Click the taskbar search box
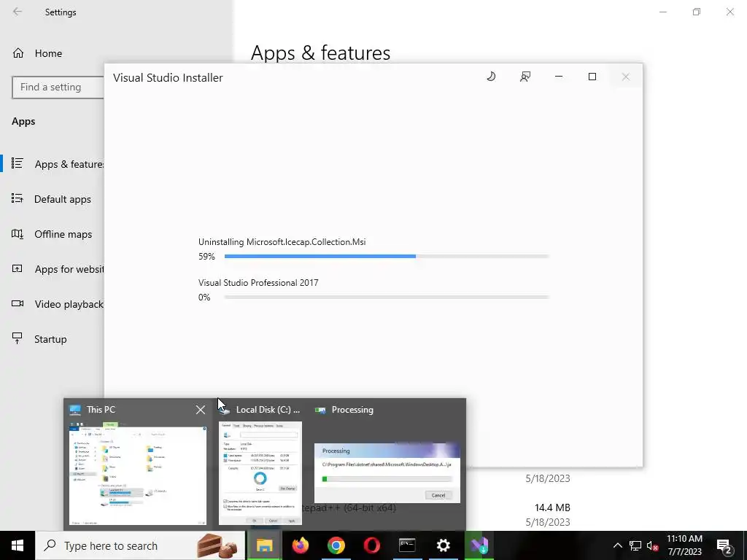Image resolution: width=747 pixels, height=560 pixels. 140,545
